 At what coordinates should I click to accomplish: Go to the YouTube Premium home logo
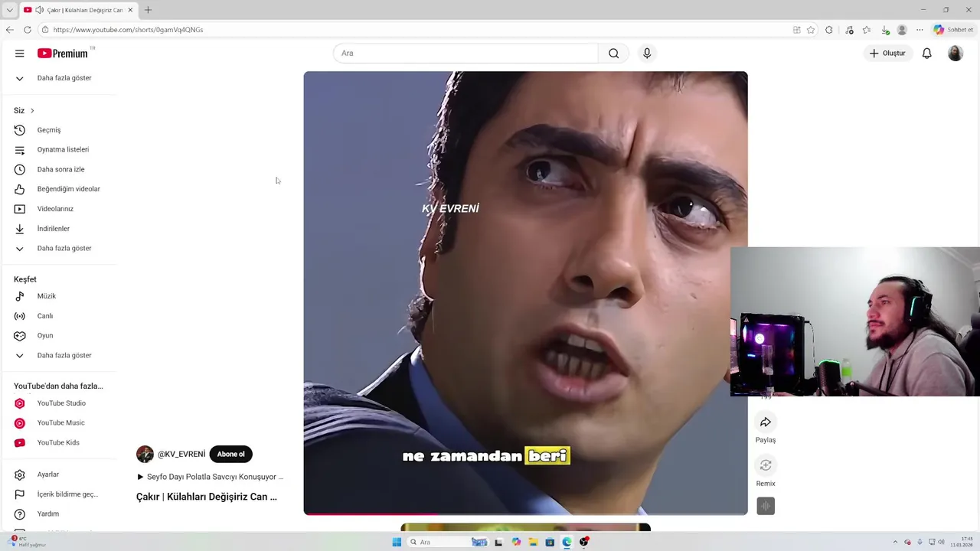pyautogui.click(x=64, y=53)
